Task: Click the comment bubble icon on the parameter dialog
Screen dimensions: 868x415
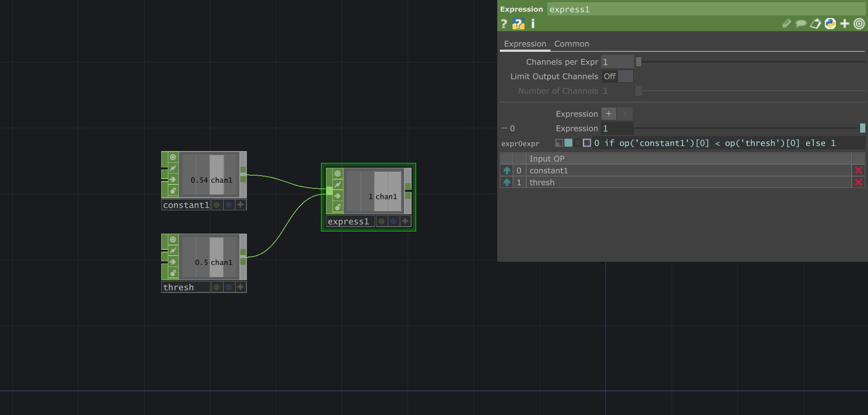Action: [801, 24]
